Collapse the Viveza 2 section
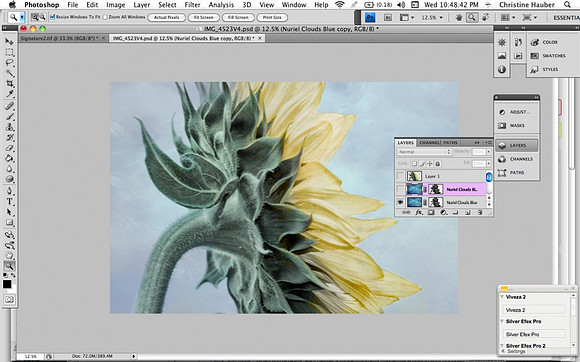Image resolution: width=580 pixels, height=362 pixels. (502, 297)
